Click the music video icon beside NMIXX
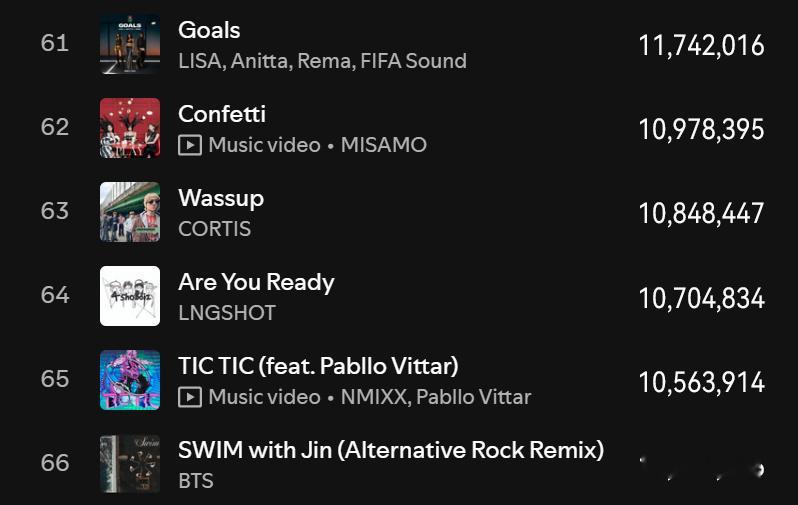This screenshot has width=798, height=505. (190, 397)
